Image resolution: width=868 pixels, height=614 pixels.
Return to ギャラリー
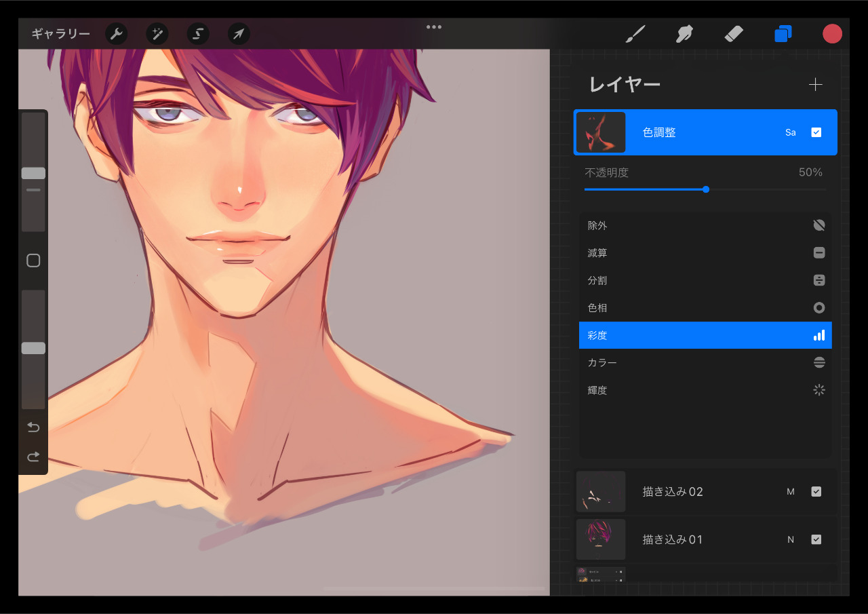pyautogui.click(x=60, y=34)
